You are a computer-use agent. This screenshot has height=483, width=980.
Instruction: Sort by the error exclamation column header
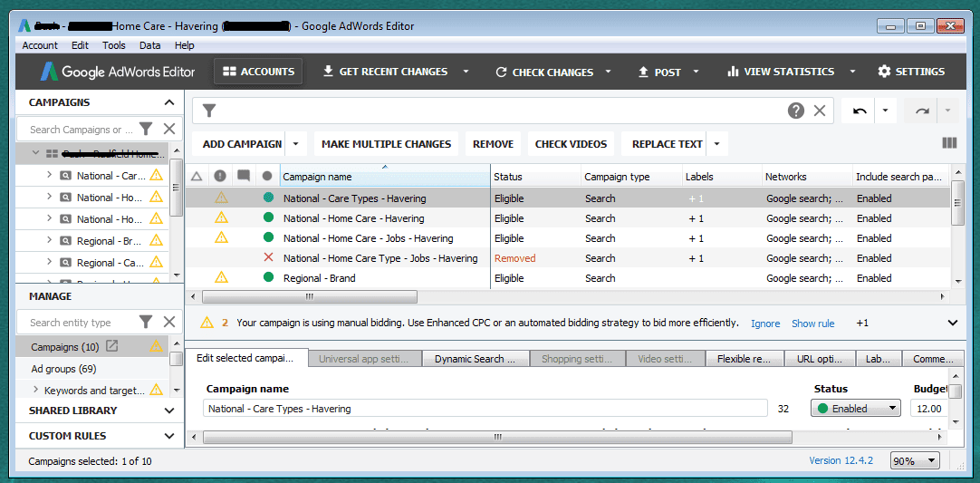coord(220,177)
